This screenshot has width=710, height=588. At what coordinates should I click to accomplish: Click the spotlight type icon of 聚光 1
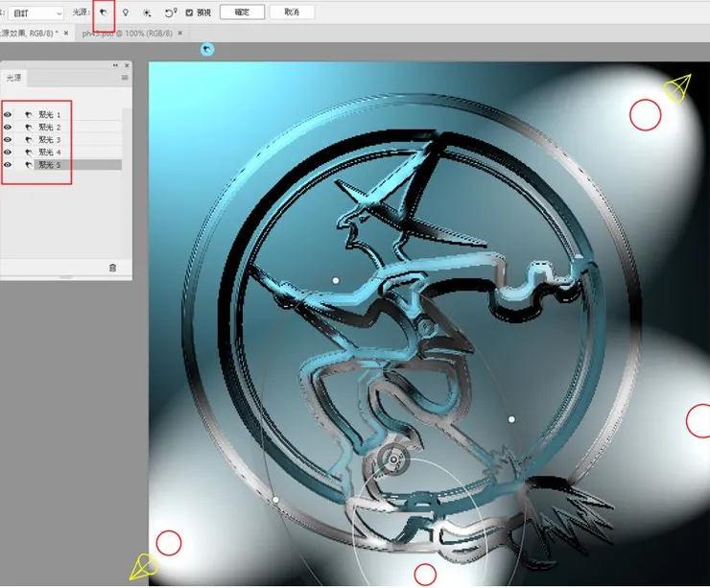point(29,114)
